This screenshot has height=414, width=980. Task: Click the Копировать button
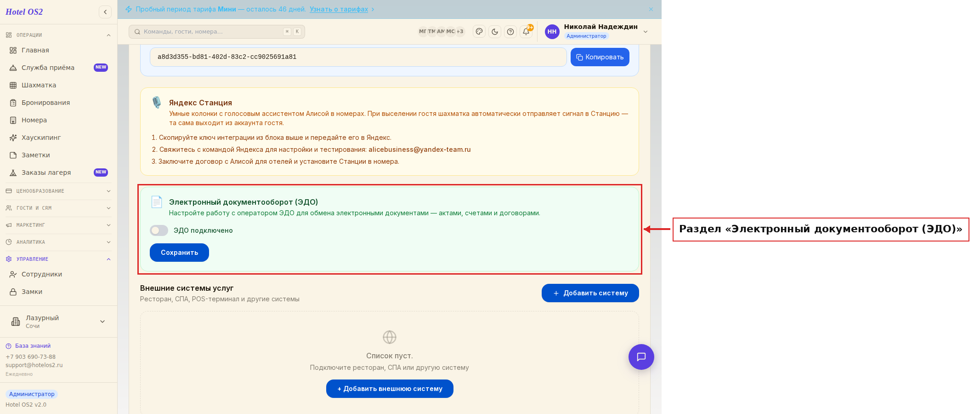600,57
